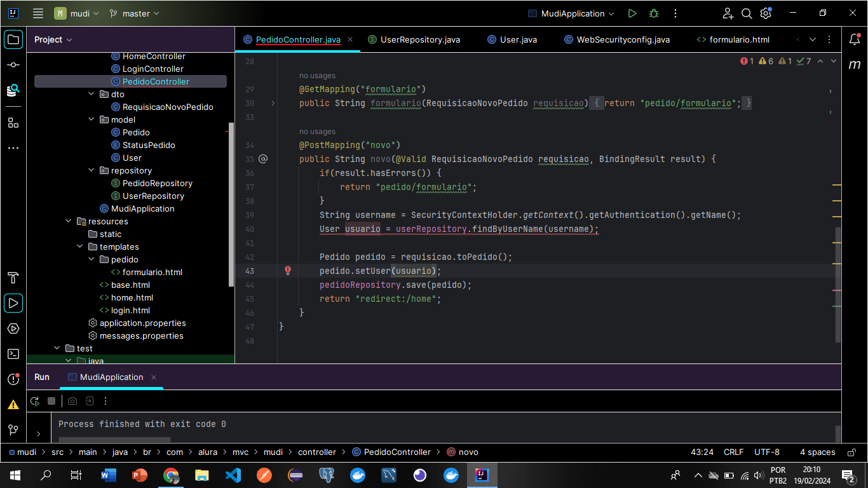
Task: Open the Services tool window icon
Action: pyautogui.click(x=13, y=329)
